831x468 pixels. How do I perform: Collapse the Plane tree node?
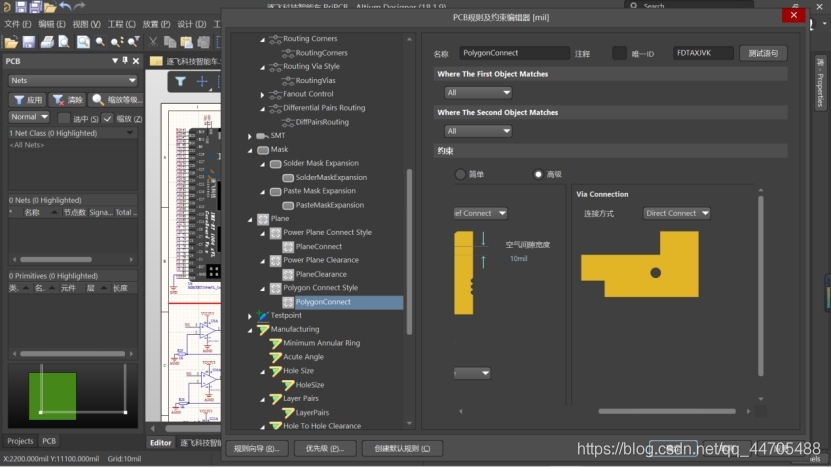click(x=250, y=219)
